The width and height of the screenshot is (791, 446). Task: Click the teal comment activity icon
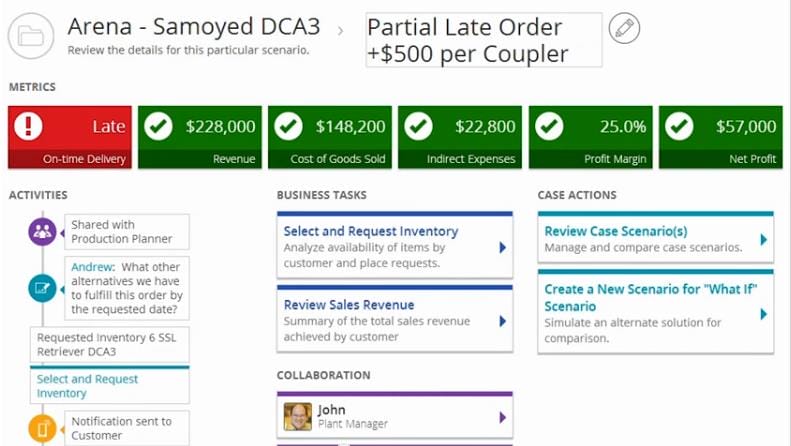coord(42,288)
